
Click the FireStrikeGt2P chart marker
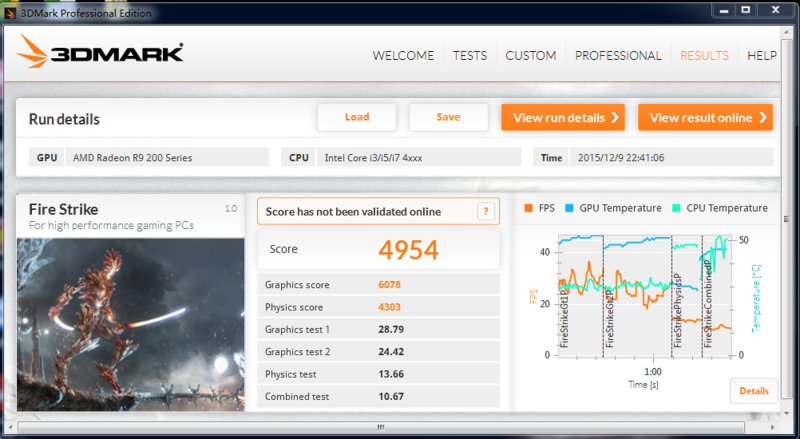609,318
